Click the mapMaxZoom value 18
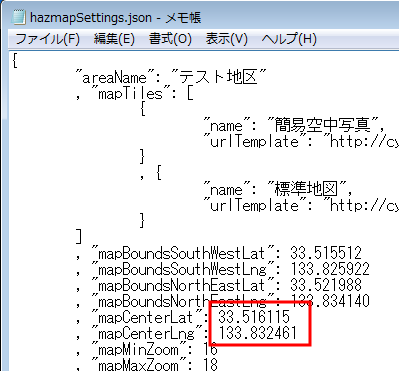 [x=210, y=364]
